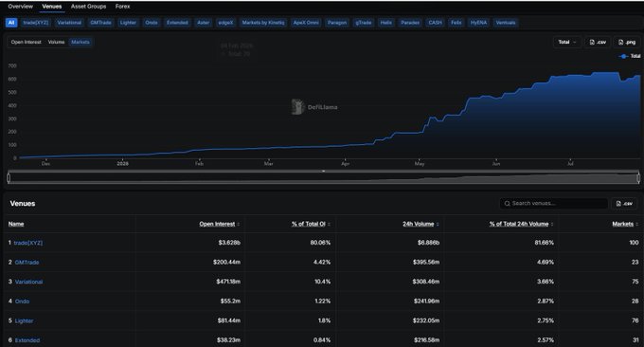Click the Venues table heading
This screenshot has height=347, width=644.
[23, 204]
